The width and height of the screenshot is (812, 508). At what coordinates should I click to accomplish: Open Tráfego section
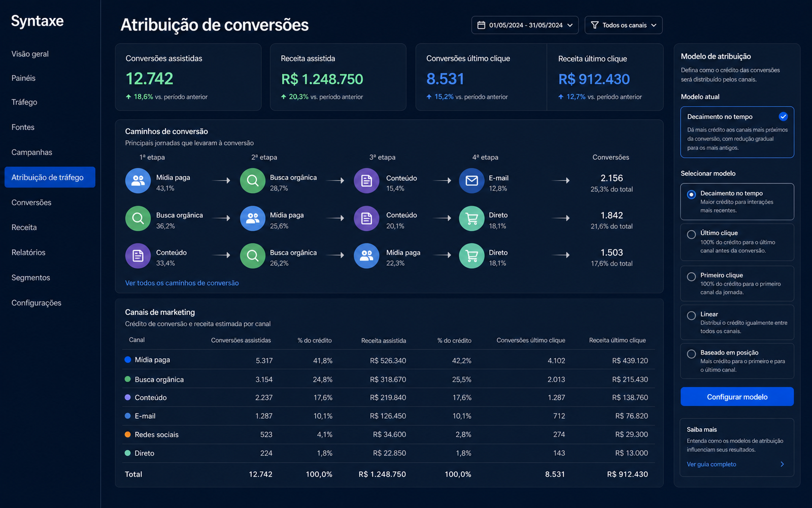pyautogui.click(x=24, y=102)
